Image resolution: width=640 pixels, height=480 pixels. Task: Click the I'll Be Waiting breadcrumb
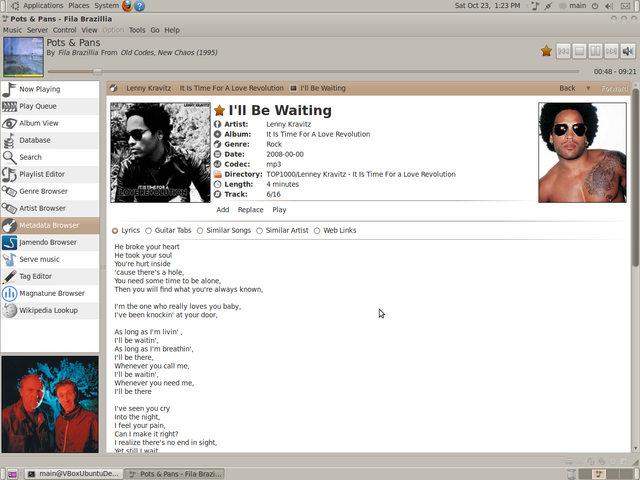323,88
